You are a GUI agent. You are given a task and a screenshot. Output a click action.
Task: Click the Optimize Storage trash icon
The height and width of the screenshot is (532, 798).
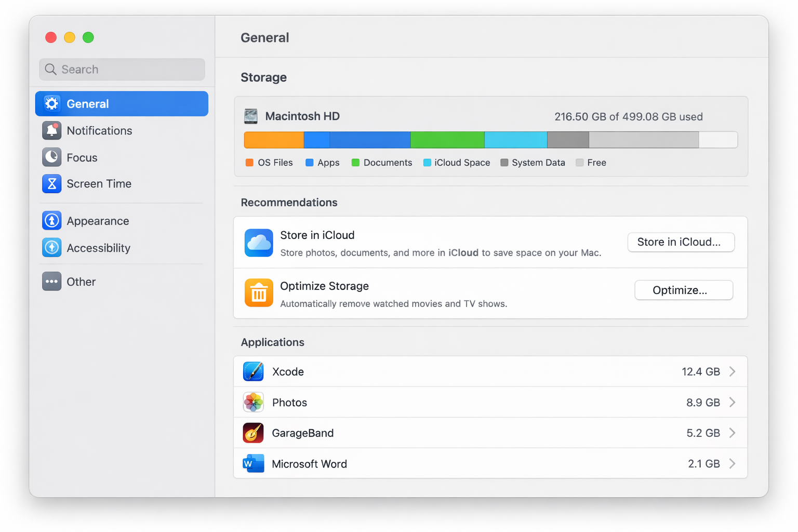259,292
